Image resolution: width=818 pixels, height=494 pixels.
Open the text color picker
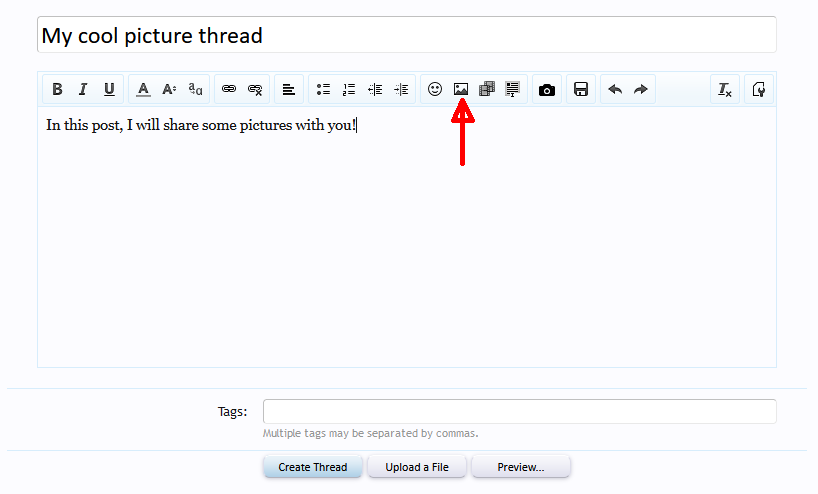click(x=143, y=89)
